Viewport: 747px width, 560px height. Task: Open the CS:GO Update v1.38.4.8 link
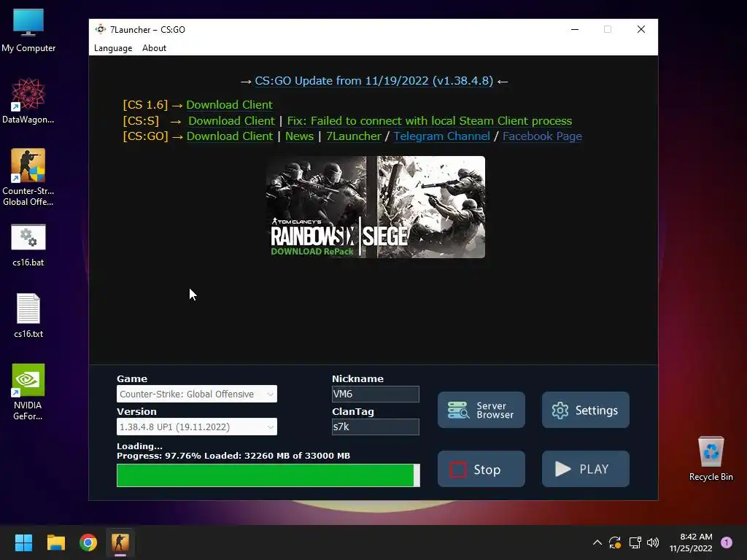(374, 81)
